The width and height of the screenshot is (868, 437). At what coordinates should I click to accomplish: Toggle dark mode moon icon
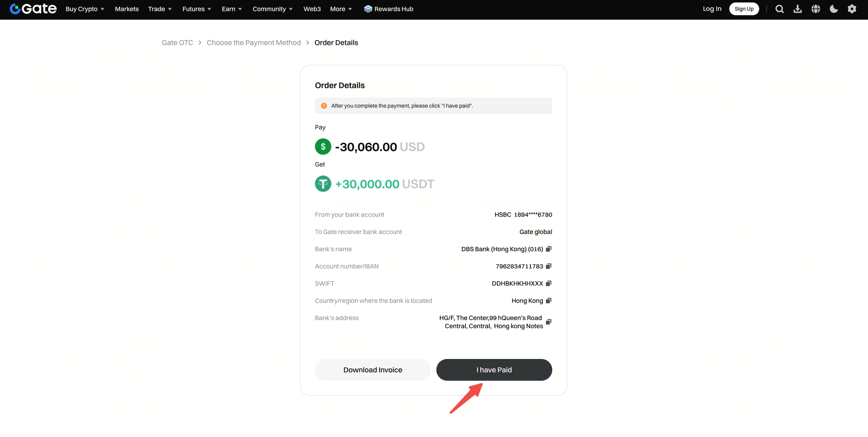tap(834, 9)
